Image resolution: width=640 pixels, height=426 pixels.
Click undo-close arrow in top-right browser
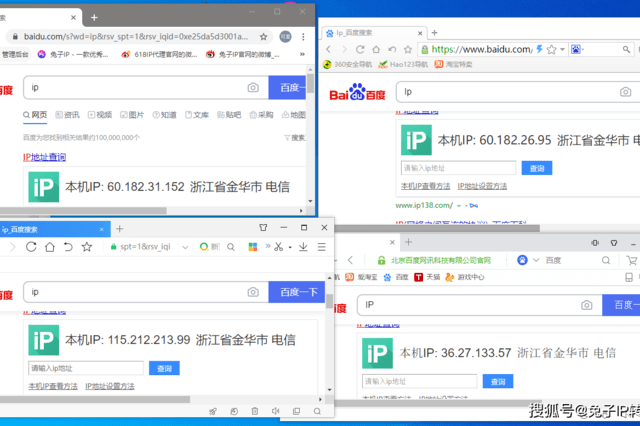[x=392, y=49]
